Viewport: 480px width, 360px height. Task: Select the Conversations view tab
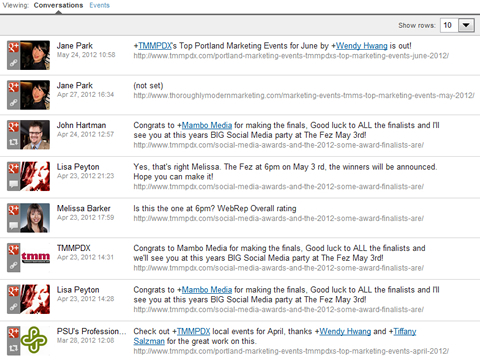(x=58, y=5)
